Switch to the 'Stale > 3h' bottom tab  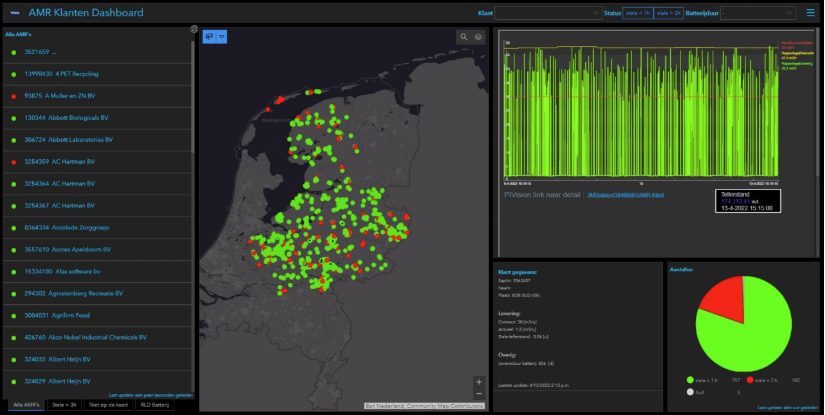coord(64,405)
